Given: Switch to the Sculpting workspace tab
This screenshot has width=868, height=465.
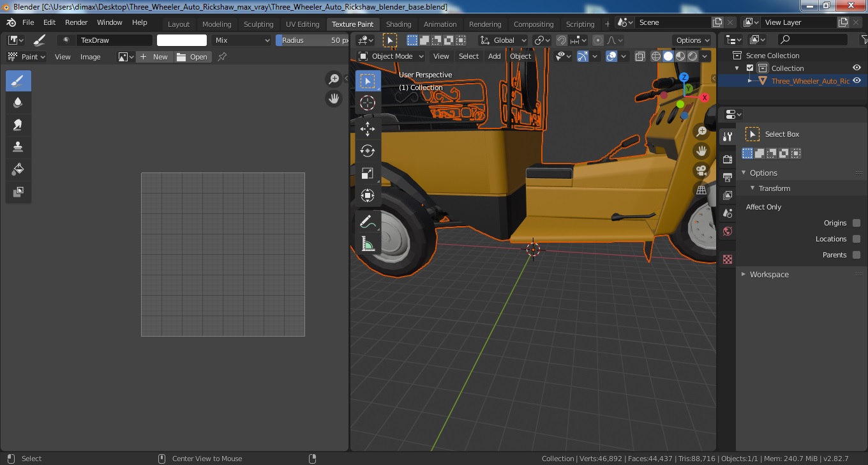Looking at the screenshot, I should click(258, 24).
